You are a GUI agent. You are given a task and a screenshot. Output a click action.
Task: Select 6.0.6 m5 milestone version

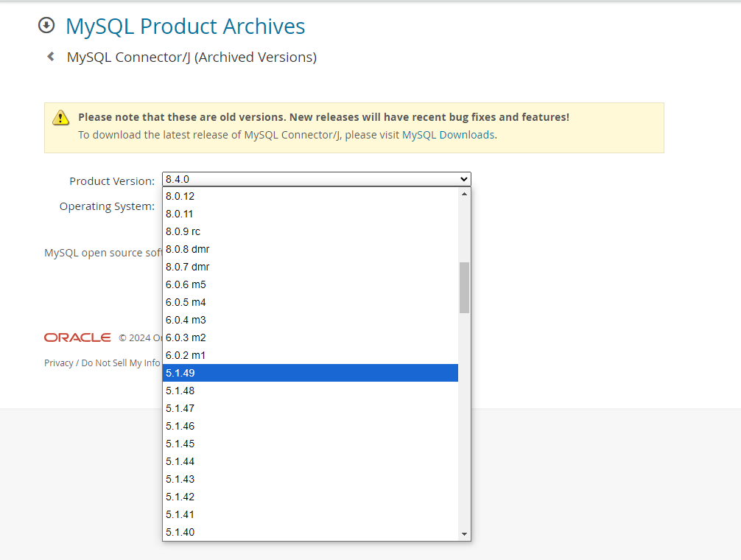click(310, 284)
